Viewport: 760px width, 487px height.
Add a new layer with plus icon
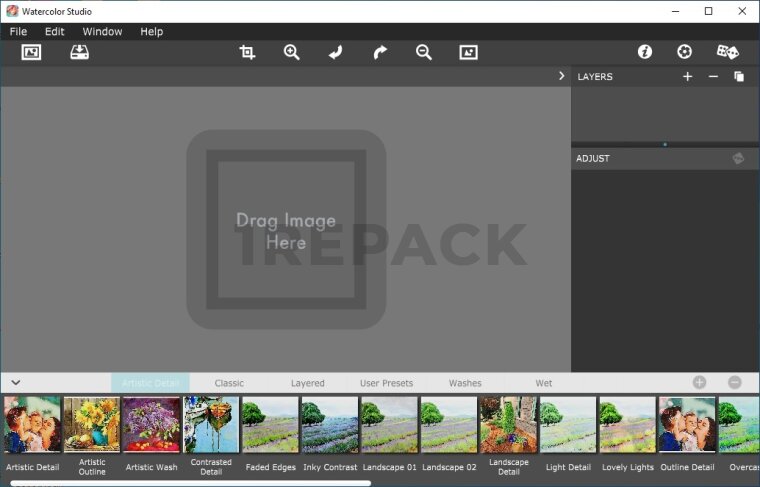coord(687,77)
